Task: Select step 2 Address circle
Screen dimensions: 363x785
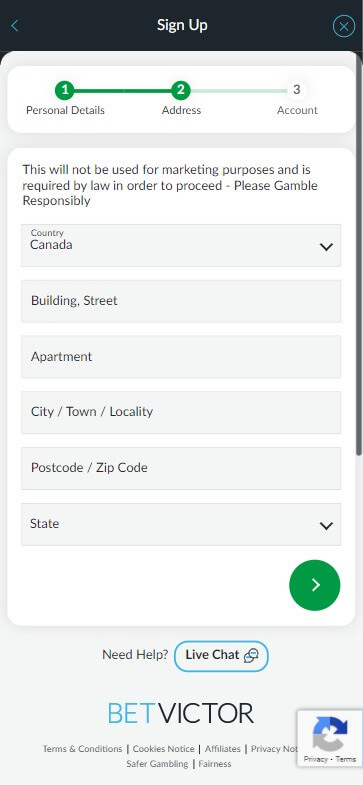Action: (181, 90)
